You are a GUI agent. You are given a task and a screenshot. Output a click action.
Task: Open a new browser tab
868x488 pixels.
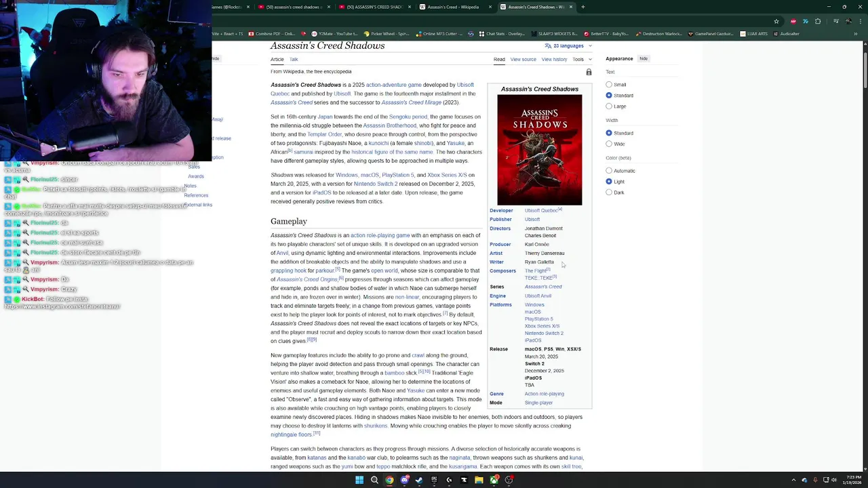click(583, 7)
